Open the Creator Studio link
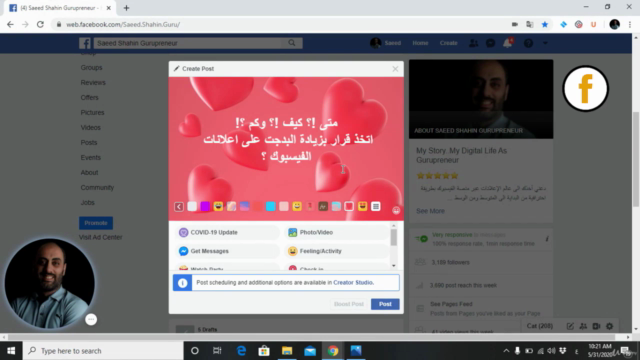Viewport: 640px width, 360px height. click(353, 282)
